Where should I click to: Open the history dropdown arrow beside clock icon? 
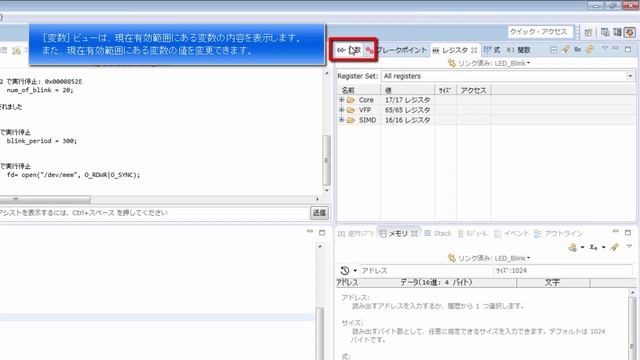point(355,271)
